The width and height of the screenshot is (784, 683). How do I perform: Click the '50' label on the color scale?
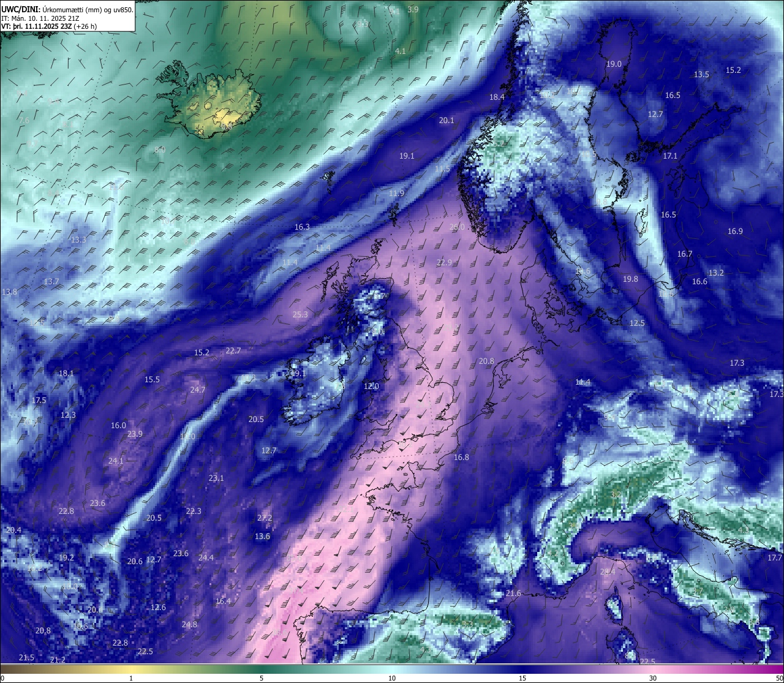click(779, 678)
